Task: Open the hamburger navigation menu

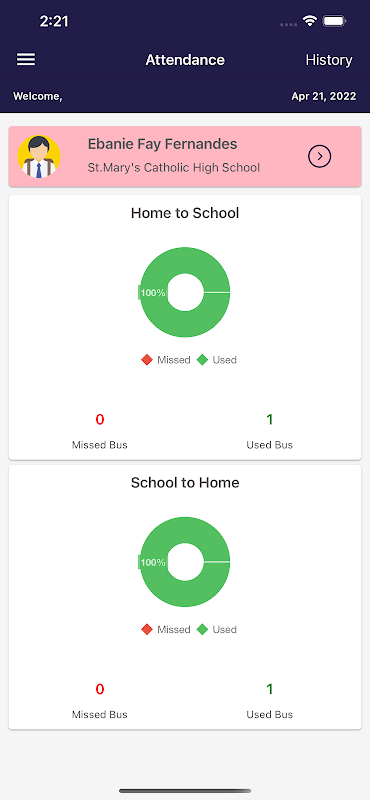Action: pos(26,60)
